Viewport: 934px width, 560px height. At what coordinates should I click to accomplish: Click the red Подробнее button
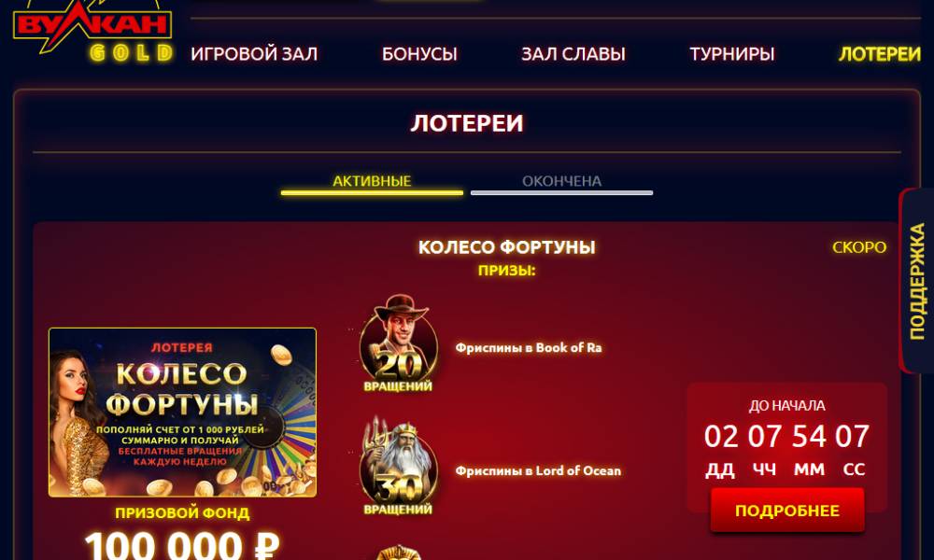[786, 510]
